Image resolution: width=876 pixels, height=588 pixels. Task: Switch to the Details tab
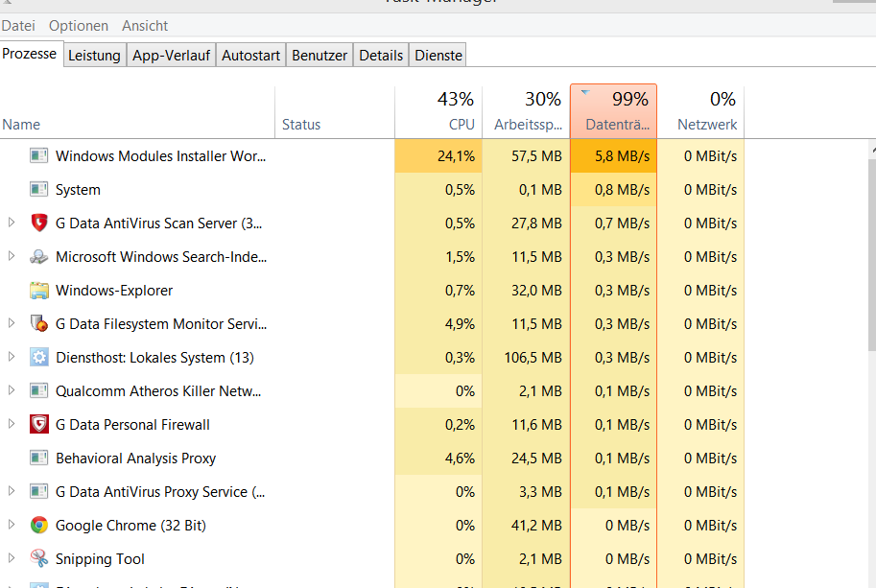(x=381, y=56)
